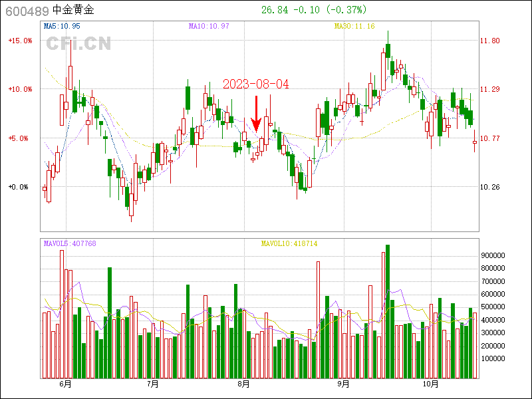Click the quote 26.84 -0.10 (-0.37%)
This screenshot has width=532, height=399.
(x=314, y=10)
